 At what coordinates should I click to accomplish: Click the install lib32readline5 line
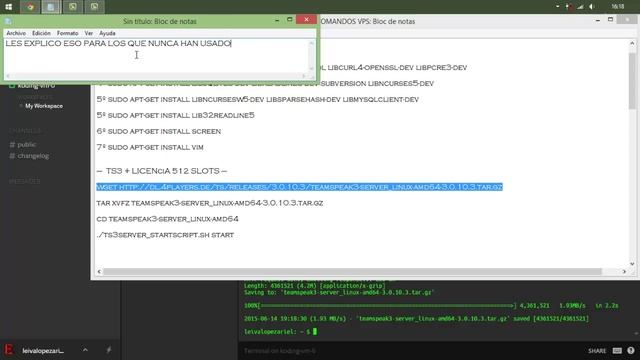click(176, 116)
